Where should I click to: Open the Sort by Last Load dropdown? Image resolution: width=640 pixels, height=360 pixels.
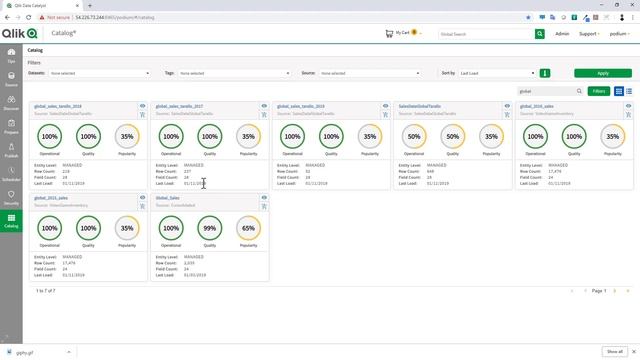point(497,73)
